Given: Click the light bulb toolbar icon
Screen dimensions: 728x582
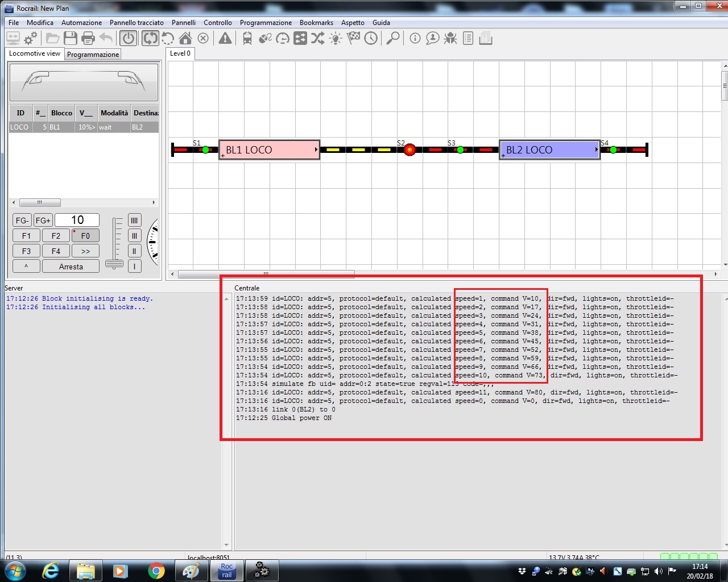Looking at the screenshot, I should pyautogui.click(x=336, y=39).
